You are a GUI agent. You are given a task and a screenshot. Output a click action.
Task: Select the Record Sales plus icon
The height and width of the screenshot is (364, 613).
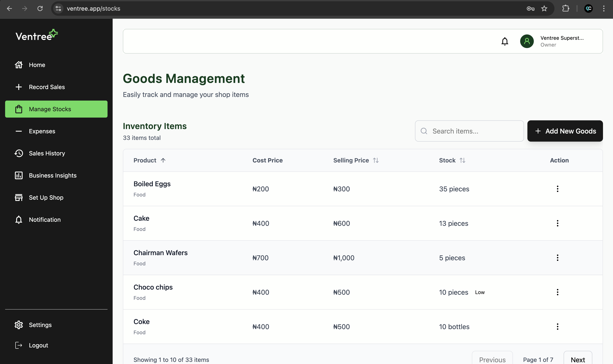pos(19,87)
